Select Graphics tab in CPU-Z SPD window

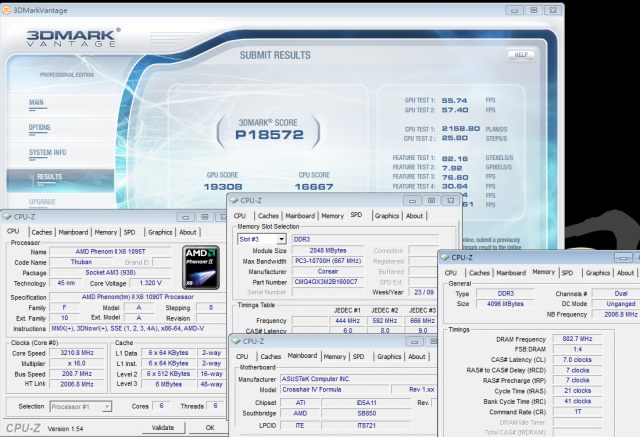coord(387,216)
